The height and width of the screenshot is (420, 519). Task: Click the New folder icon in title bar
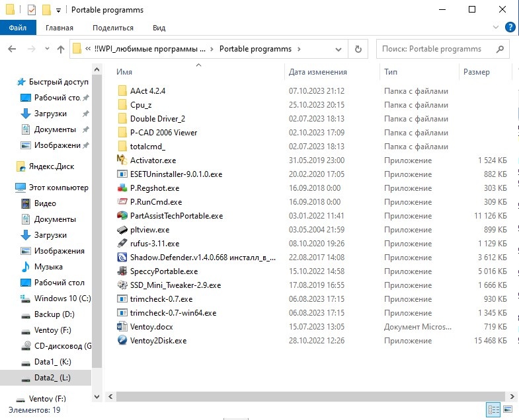tap(46, 10)
